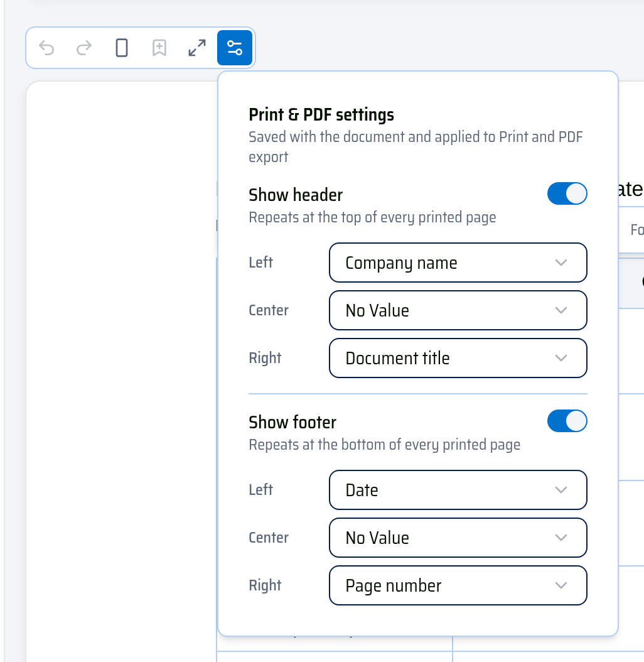Image resolution: width=644 pixels, height=662 pixels.
Task: Open header Right dropdown showing Document title
Action: coord(458,358)
